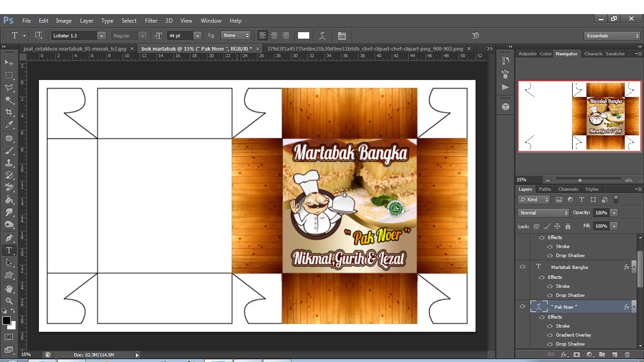Click the text color swatch in options bar
644x362 pixels.
click(303, 36)
